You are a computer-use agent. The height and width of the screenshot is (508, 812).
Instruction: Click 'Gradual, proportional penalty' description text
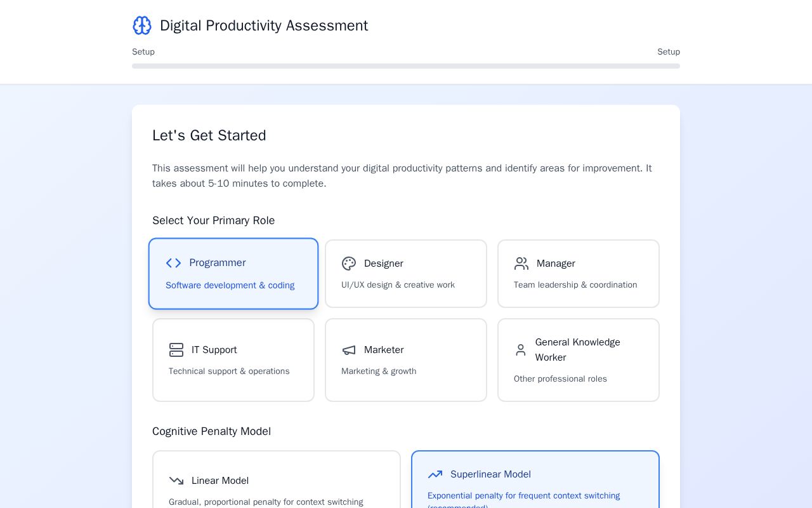point(266,502)
